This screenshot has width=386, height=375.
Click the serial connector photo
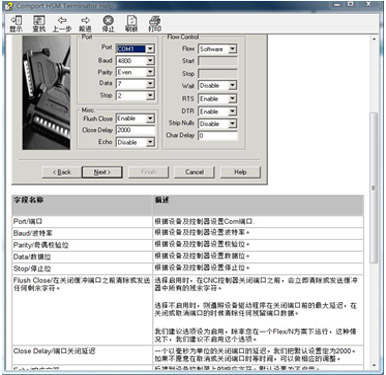coord(46,92)
